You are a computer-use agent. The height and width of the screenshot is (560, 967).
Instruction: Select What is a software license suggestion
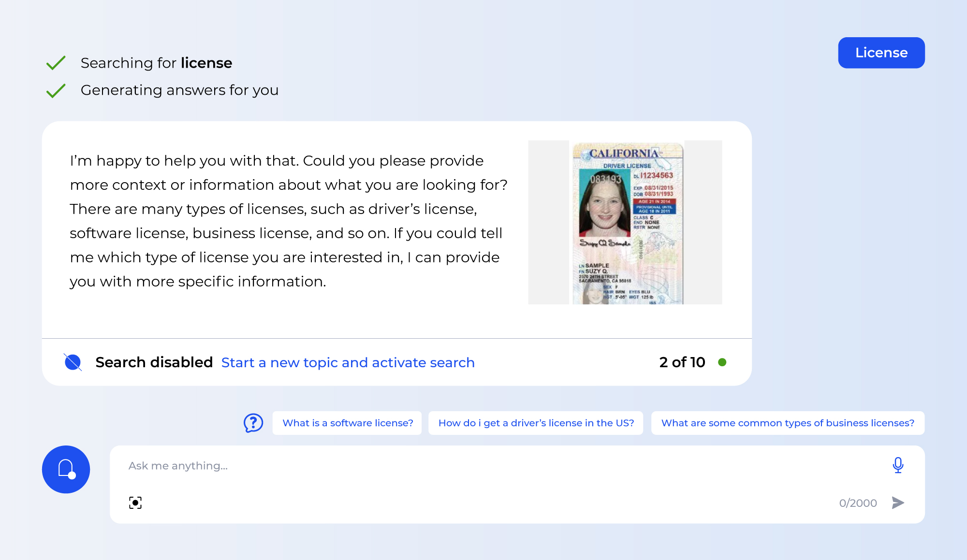(x=347, y=423)
